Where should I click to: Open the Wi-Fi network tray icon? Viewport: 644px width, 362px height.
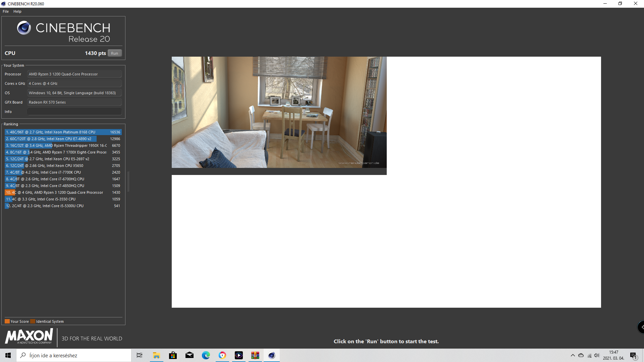click(x=589, y=356)
